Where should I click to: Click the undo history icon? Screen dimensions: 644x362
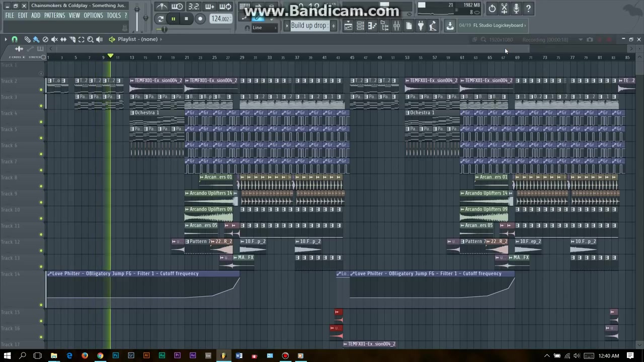(492, 9)
